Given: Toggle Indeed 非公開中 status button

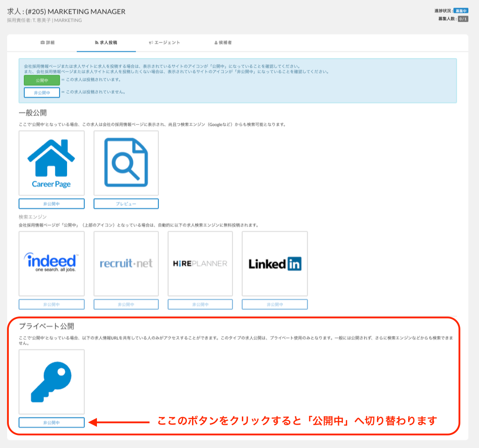Looking at the screenshot, I should (x=51, y=304).
